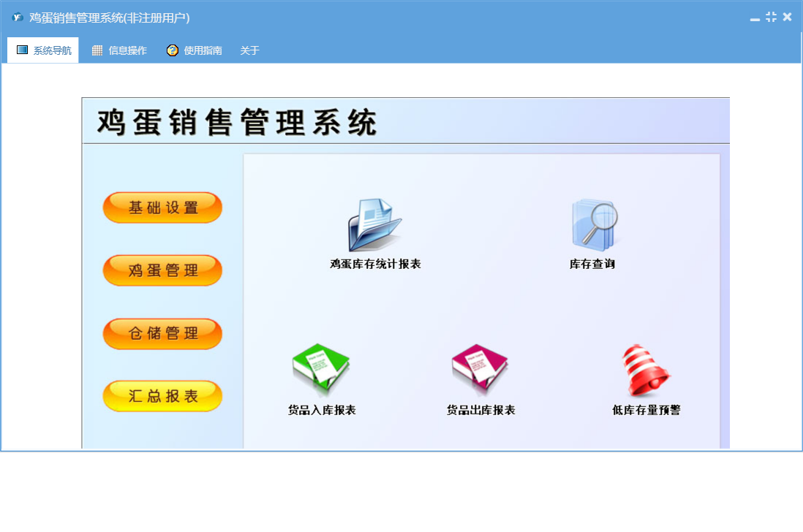Click the red 低库存量预警 alarm icon

tap(645, 370)
